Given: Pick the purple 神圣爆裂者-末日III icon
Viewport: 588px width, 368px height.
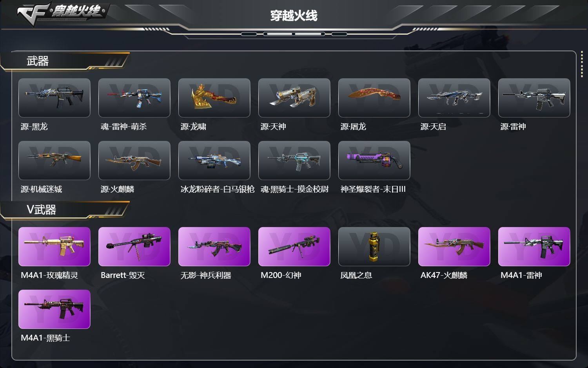Looking at the screenshot, I should pos(374,161).
